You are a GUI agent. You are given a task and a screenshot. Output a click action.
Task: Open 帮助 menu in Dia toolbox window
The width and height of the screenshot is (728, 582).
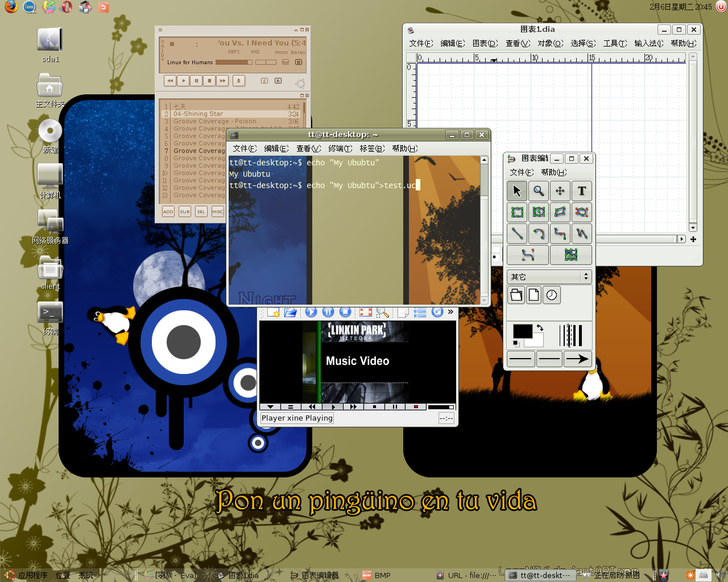click(554, 172)
